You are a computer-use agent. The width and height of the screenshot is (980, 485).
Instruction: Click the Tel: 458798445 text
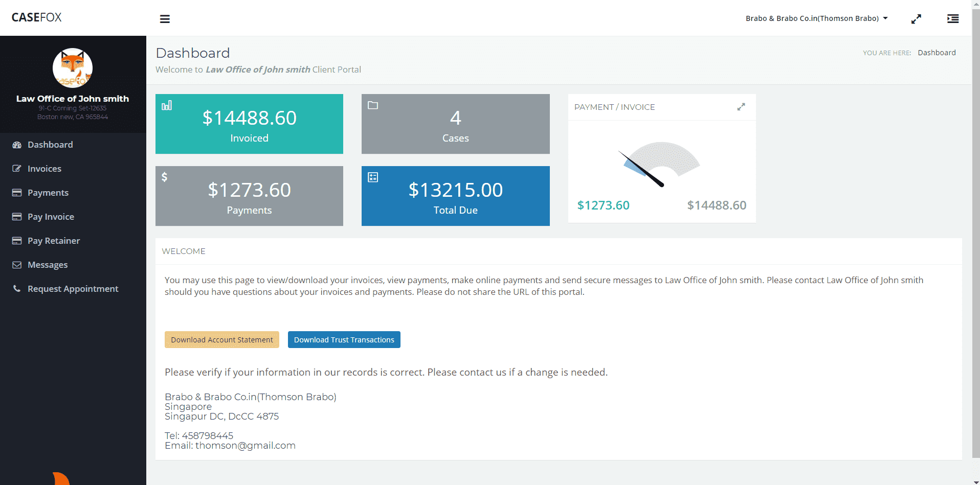199,436
